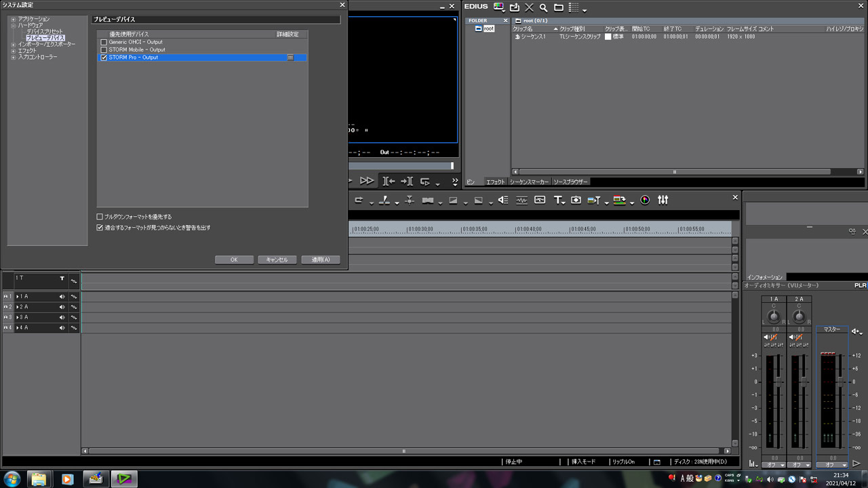The height and width of the screenshot is (488, 868).
Task: Click the snapshot camera icon in timeline toolbar
Action: (x=576, y=200)
